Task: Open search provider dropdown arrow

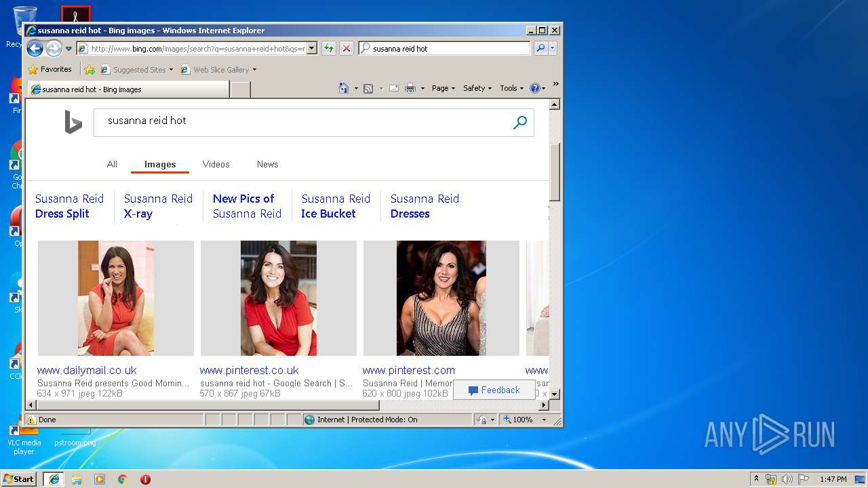Action: pyautogui.click(x=553, y=48)
